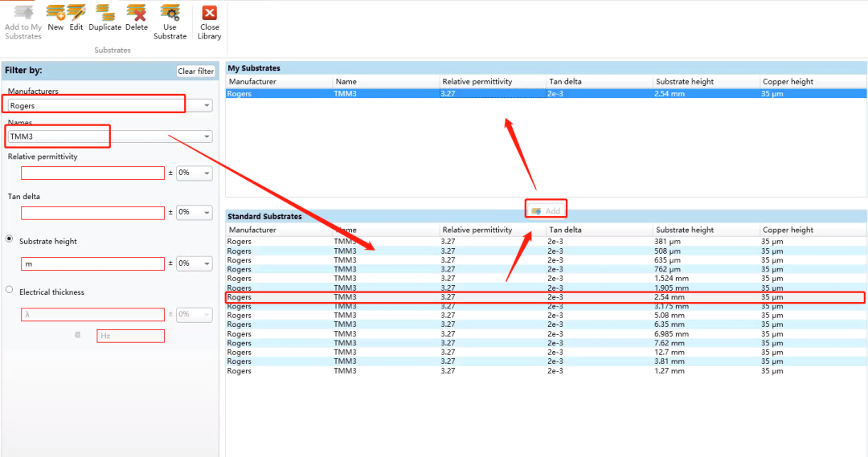The width and height of the screenshot is (868, 457).
Task: Select standard substrate with 5.08 mm height
Action: coord(546,316)
